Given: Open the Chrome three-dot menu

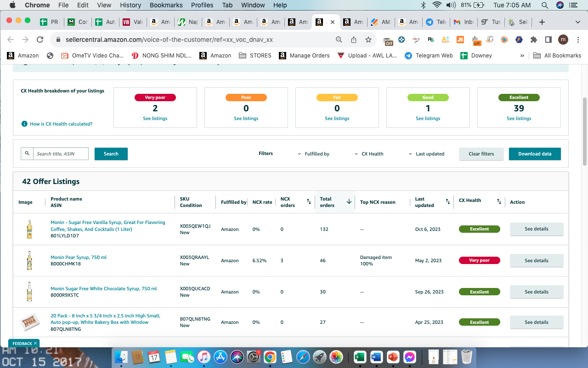Looking at the screenshot, I should click(x=577, y=40).
